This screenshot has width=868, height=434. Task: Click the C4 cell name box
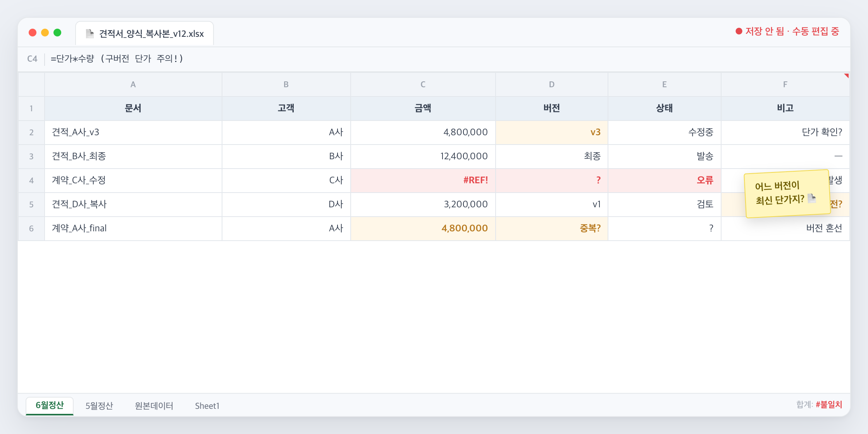coord(32,59)
